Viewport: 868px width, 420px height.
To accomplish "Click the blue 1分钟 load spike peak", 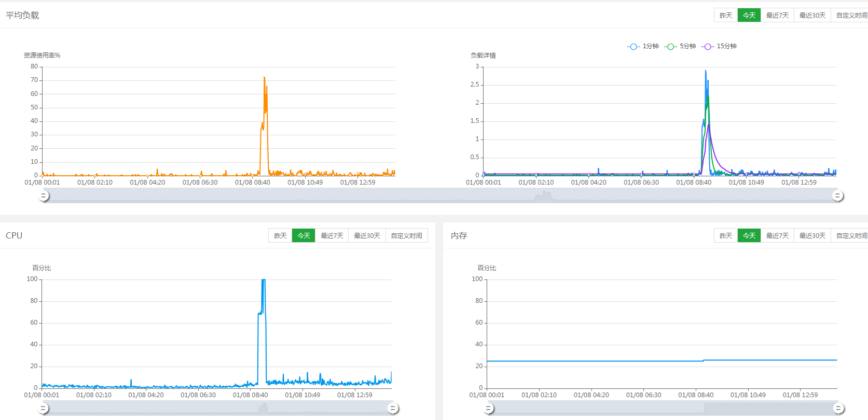I will click(706, 71).
